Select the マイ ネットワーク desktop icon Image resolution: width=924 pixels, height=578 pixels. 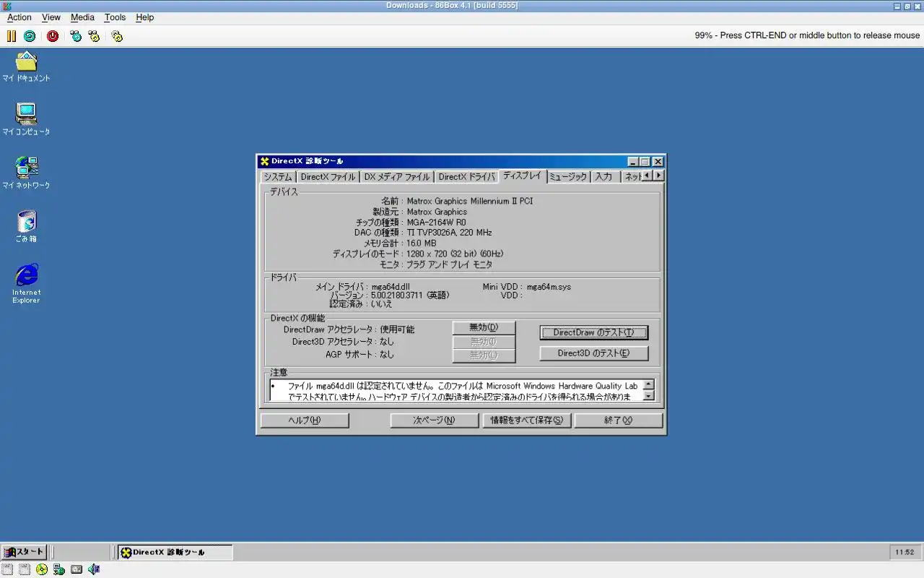pyautogui.click(x=26, y=173)
